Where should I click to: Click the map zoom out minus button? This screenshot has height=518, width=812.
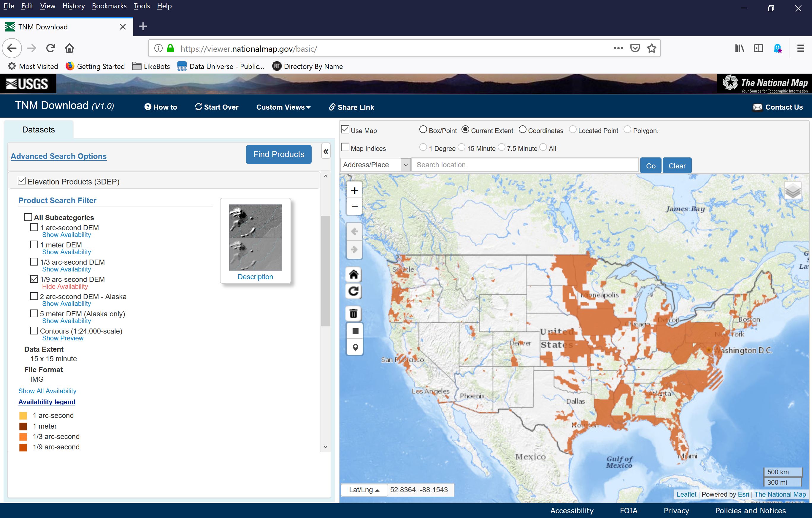point(354,207)
